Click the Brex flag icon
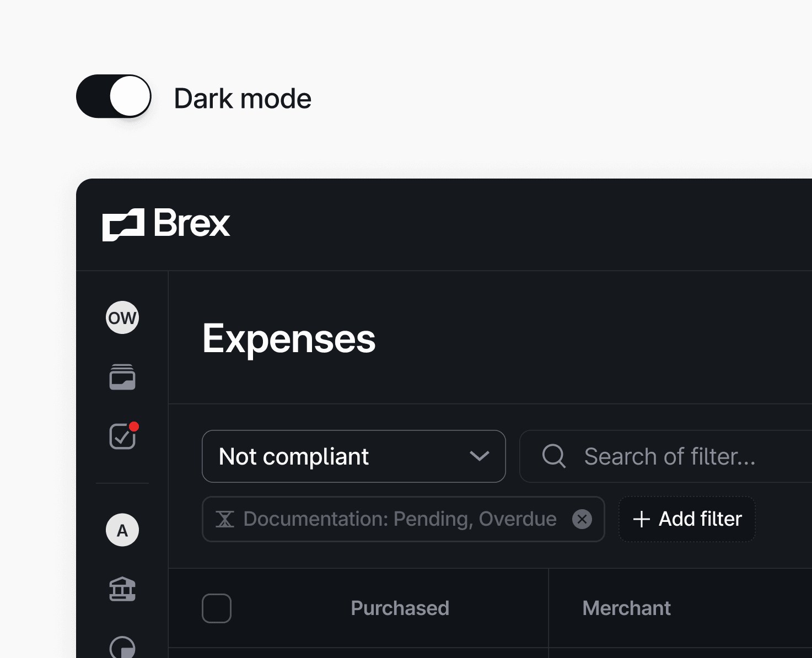The image size is (812, 658). 122,224
